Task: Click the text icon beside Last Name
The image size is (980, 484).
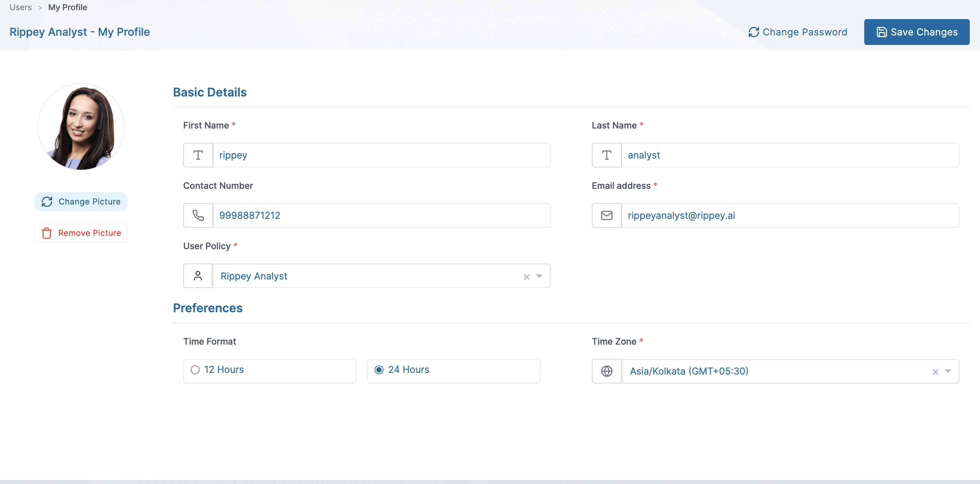Action: tap(606, 155)
